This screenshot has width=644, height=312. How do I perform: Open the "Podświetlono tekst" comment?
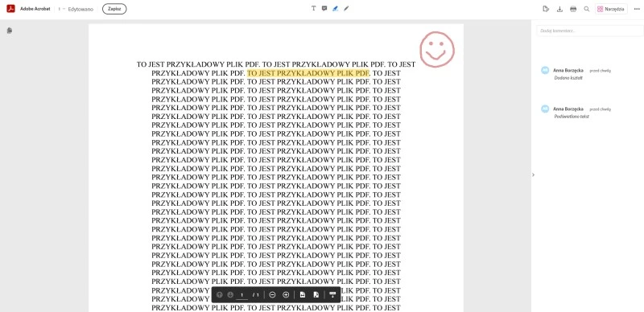point(572,116)
